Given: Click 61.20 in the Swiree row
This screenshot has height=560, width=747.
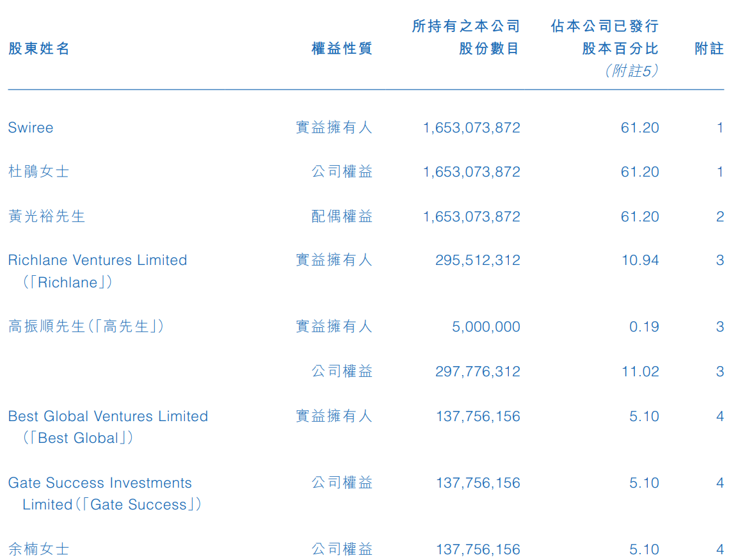Looking at the screenshot, I should tap(640, 127).
